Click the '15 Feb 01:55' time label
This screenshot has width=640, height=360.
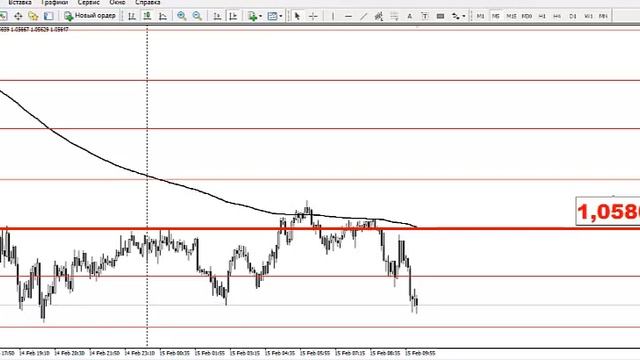point(210,353)
